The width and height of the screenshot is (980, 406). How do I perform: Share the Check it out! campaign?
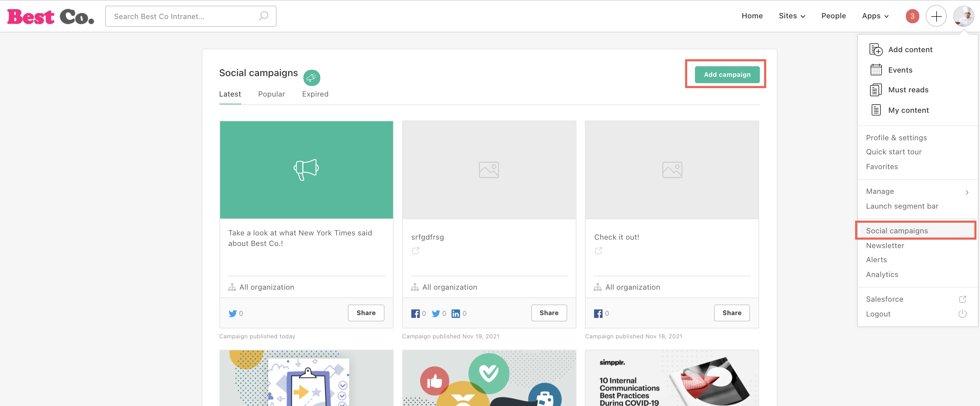(732, 313)
